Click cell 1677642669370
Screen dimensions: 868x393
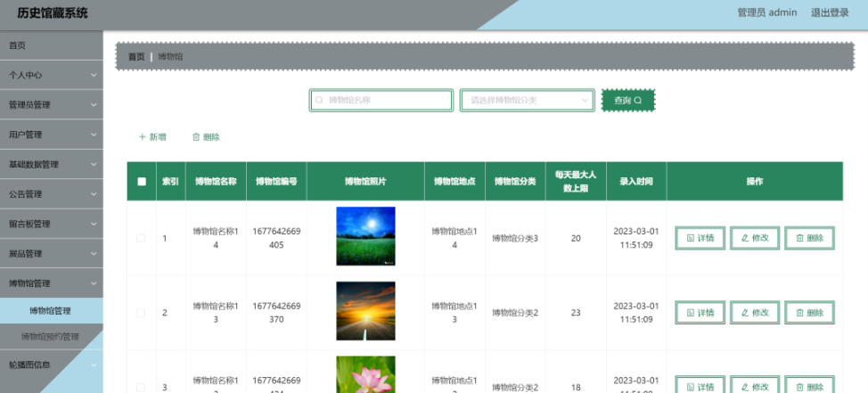pyautogui.click(x=276, y=313)
